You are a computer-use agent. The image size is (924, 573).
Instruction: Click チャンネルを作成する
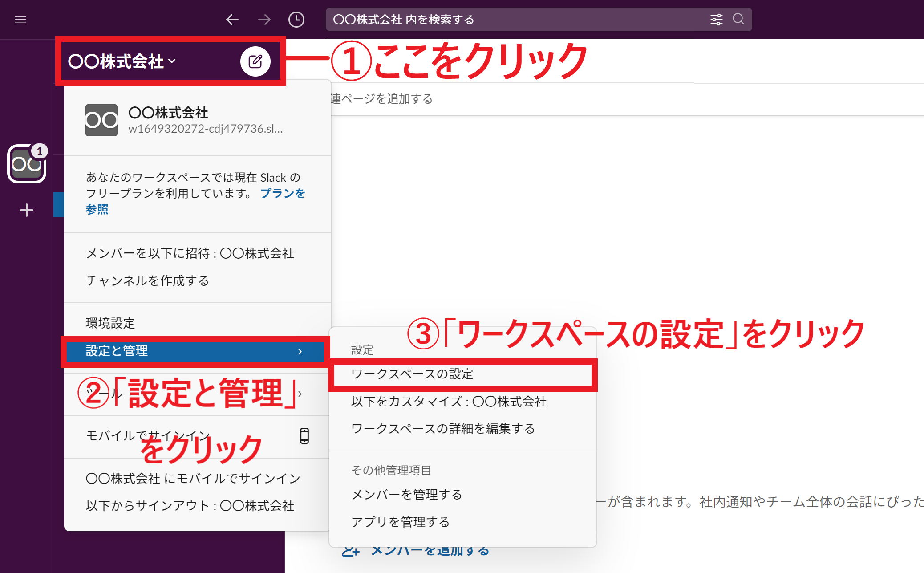coord(147,281)
